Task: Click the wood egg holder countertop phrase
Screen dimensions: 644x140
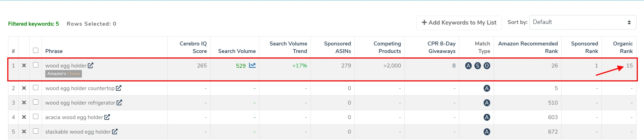Action: (x=80, y=88)
